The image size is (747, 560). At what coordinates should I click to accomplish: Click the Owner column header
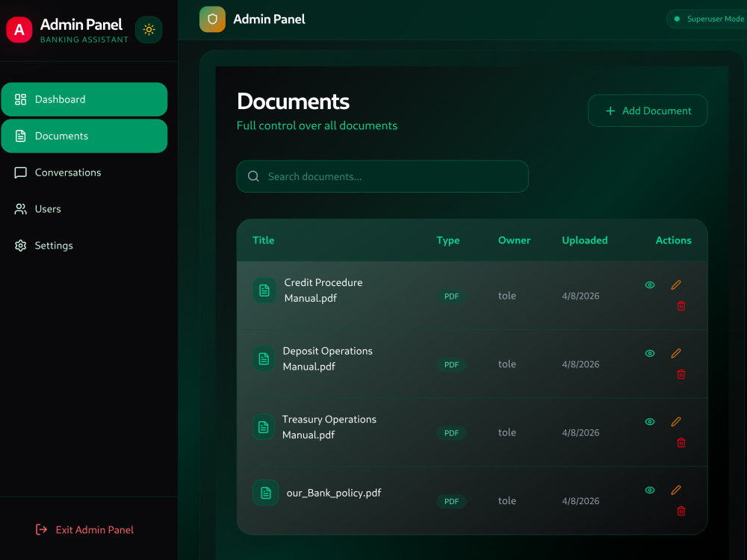[514, 240]
